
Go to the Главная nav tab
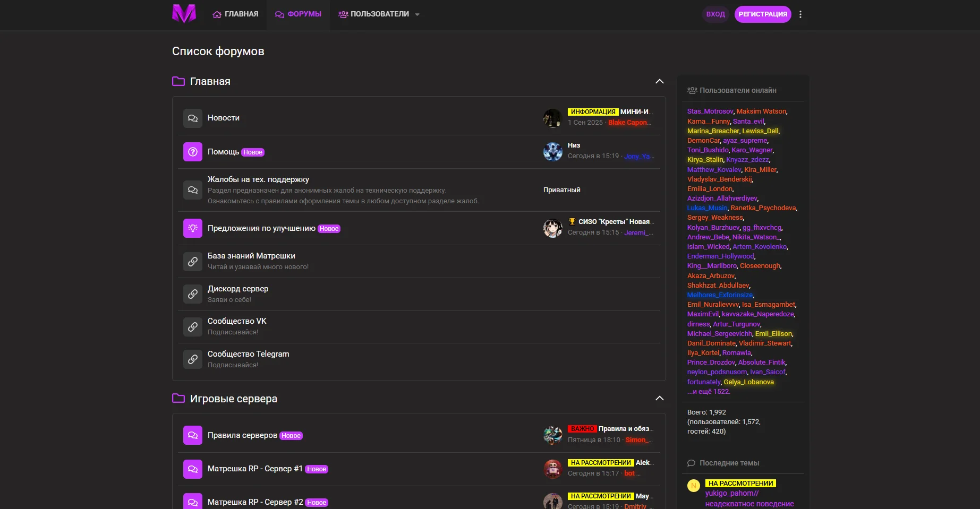coord(235,14)
